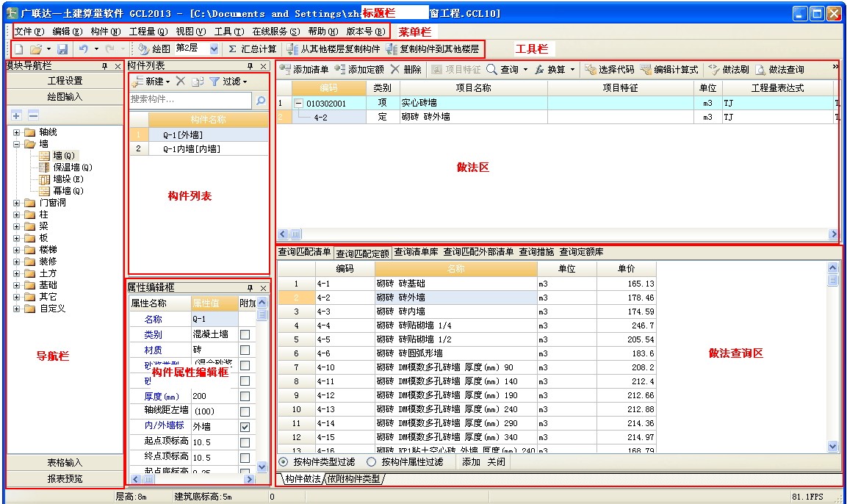This screenshot has width=847, height=504.
Task: Click the 做法刷 tool
Action: [x=729, y=70]
